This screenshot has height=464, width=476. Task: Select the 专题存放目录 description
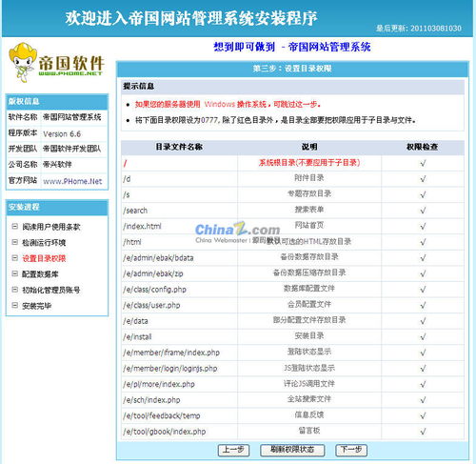point(309,193)
